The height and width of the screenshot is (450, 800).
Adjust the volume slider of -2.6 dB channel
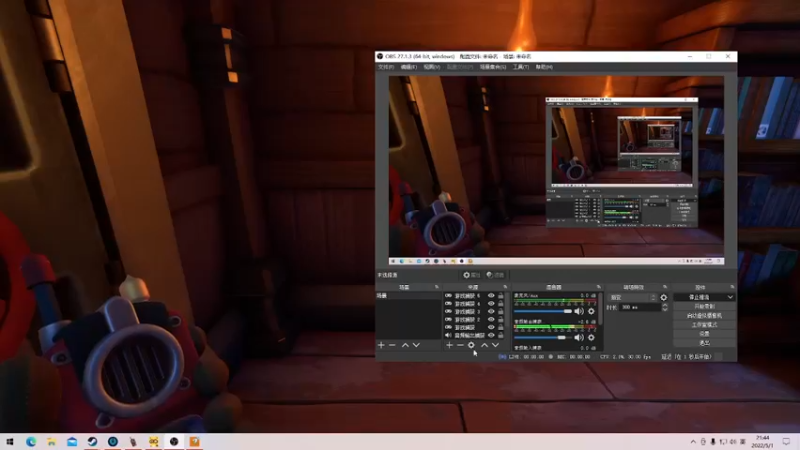[543, 337]
